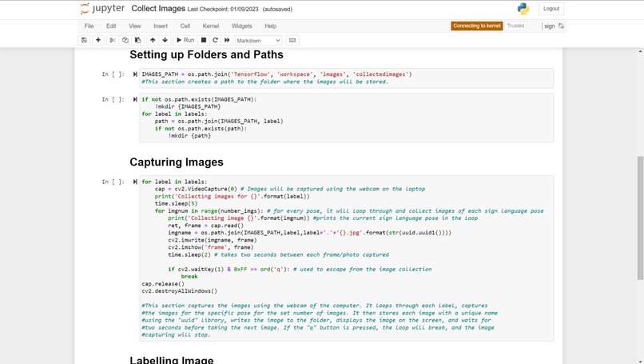Move selected cell up arrow
This screenshot has height=364, width=644.
point(153,40)
